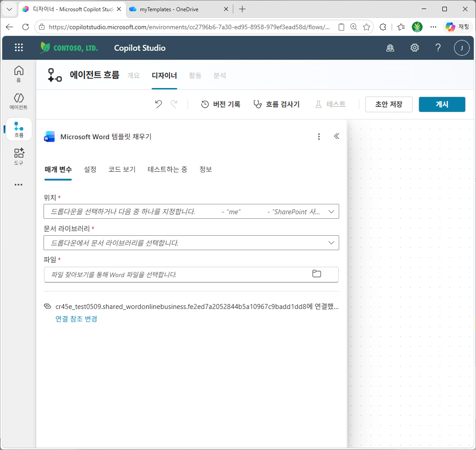476x450 pixels.
Task: Close the 디자이너 Copilot Studio tab
Action: [119, 9]
